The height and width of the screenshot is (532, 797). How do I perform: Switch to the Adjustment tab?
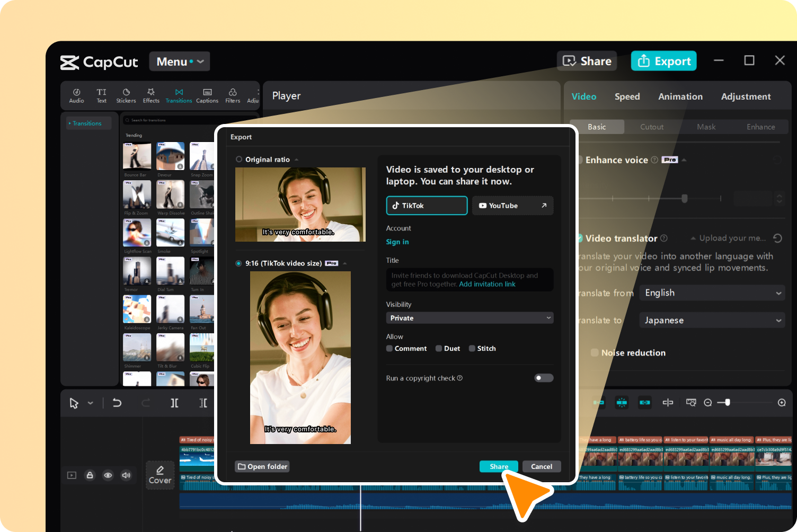coord(746,96)
